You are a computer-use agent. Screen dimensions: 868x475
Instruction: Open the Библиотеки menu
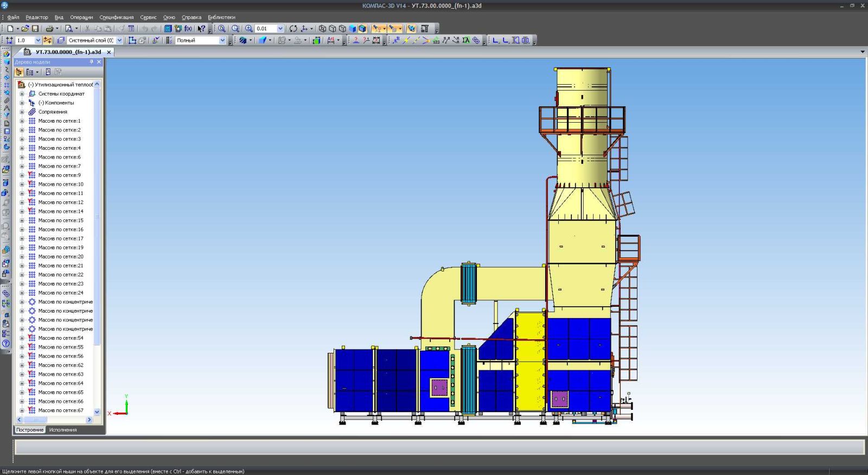click(x=221, y=17)
